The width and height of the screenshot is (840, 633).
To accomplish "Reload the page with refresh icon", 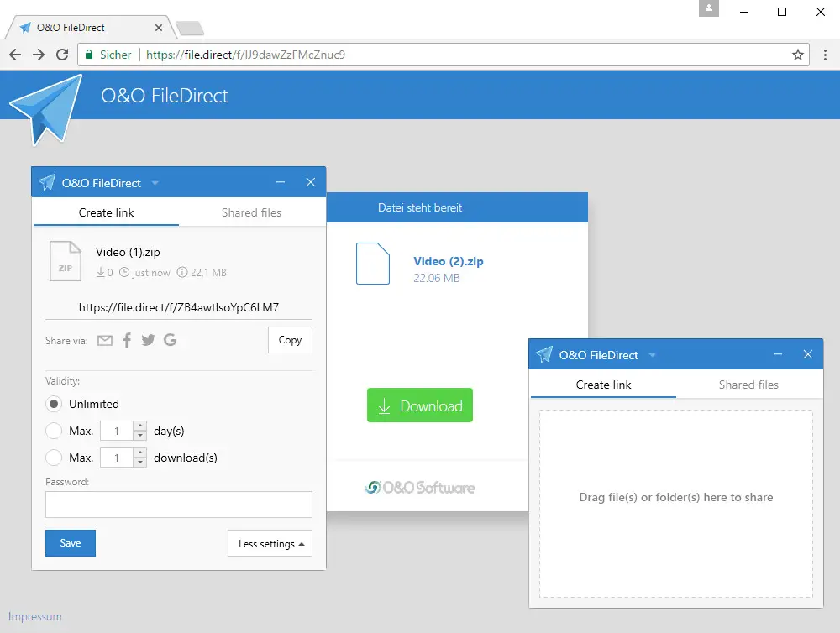I will point(62,55).
